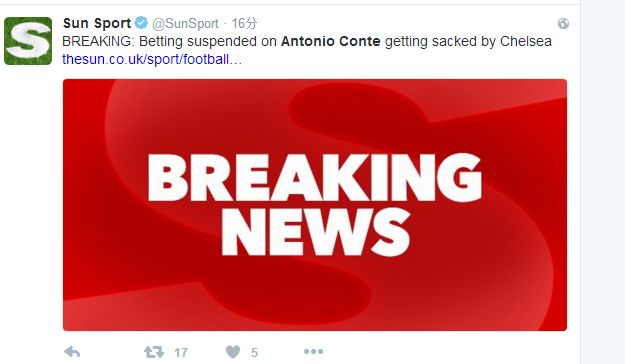Click the retweet count 17
This screenshot has height=364, width=625.
tap(181, 352)
